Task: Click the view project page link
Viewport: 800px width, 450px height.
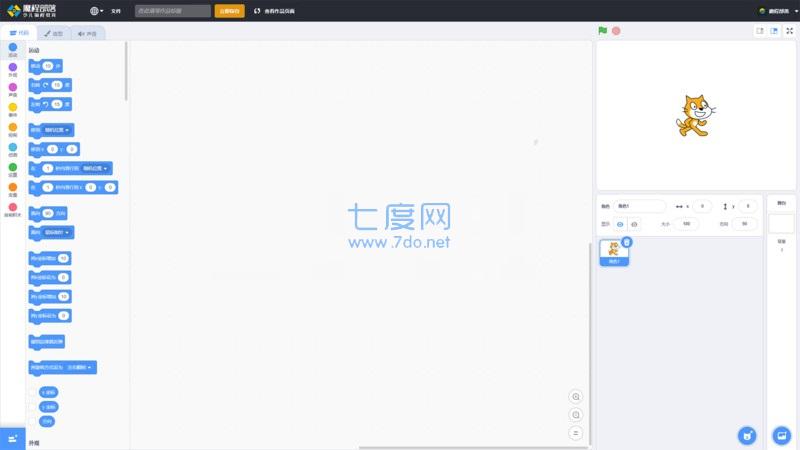Action: (274, 11)
